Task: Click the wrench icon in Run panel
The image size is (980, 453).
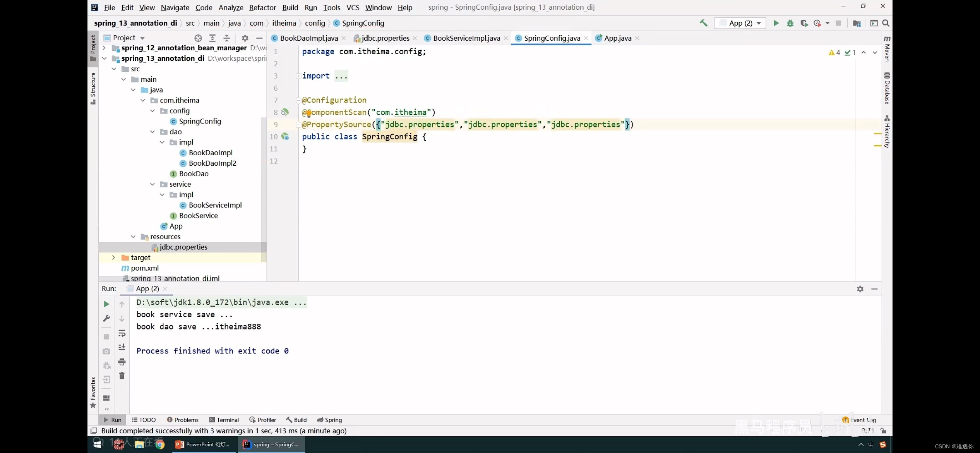Action: pyautogui.click(x=106, y=318)
